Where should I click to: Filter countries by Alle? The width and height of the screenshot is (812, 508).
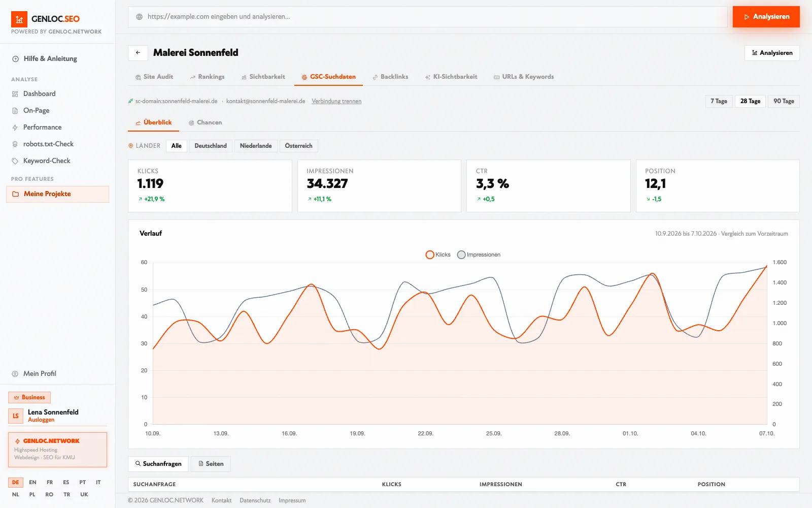(x=176, y=146)
